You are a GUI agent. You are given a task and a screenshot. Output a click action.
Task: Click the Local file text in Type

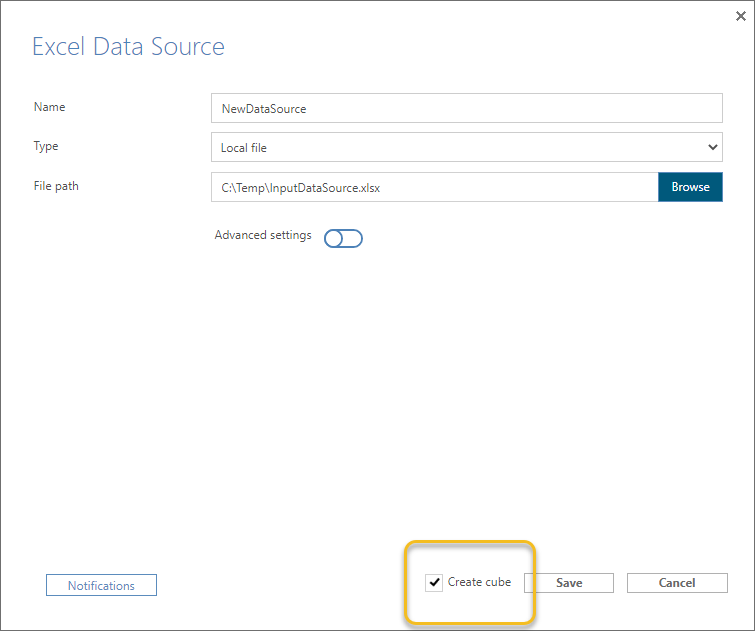click(244, 148)
